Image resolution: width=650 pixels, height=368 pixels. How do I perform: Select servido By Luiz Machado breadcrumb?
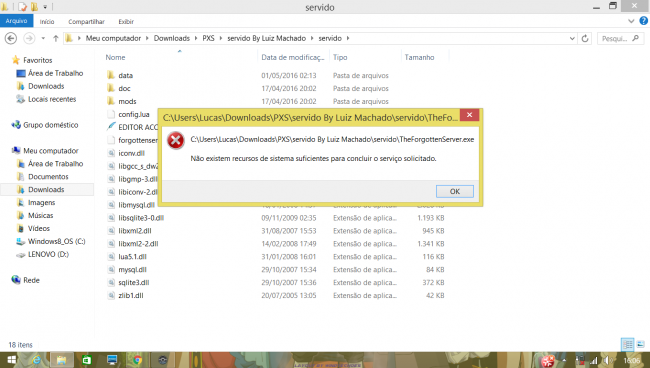(x=266, y=38)
